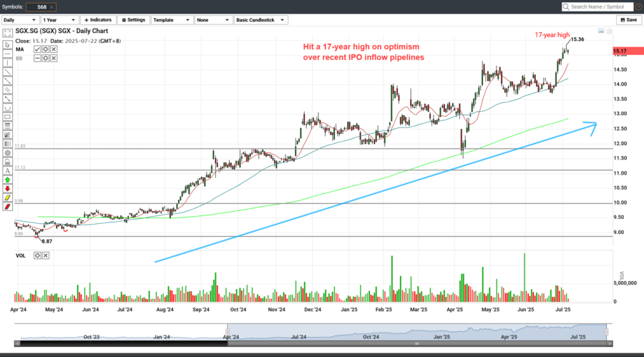The width and height of the screenshot is (644, 357).
Task: Select the Fibonacci circles tool
Action: [7, 153]
